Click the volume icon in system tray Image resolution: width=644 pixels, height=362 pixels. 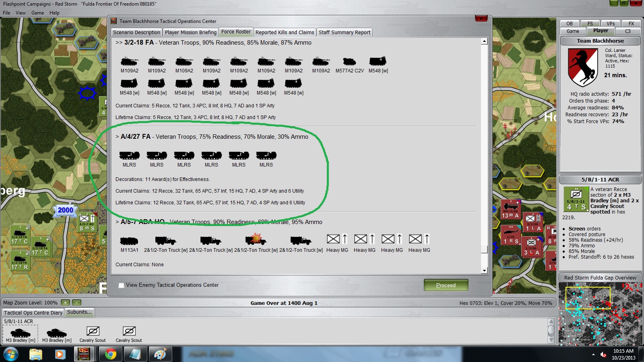click(x=603, y=354)
